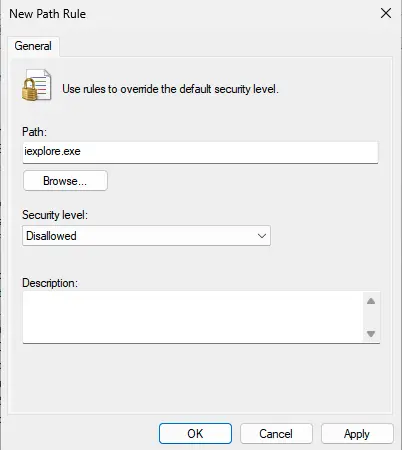Click the "Security level:" label
This screenshot has width=402, height=450.
[x=55, y=215]
